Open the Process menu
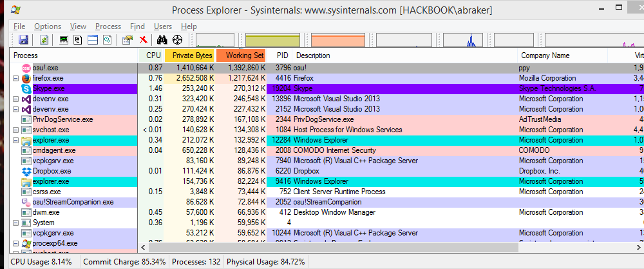This screenshot has width=644, height=269. [x=108, y=26]
